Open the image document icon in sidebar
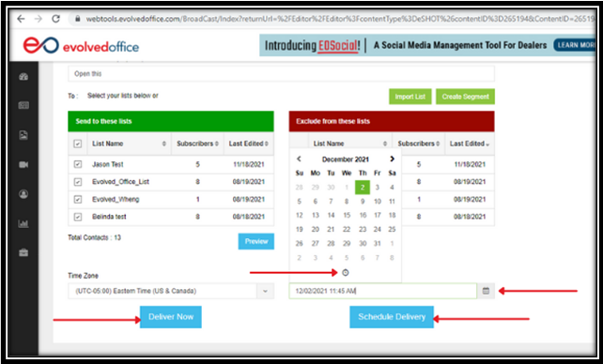The image size is (603, 364). point(23,135)
